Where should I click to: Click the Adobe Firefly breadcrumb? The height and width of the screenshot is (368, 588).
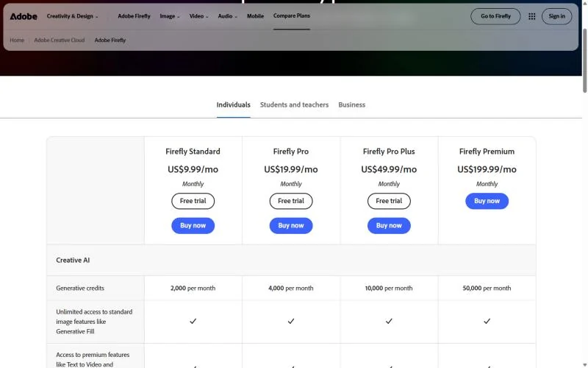[110, 40]
